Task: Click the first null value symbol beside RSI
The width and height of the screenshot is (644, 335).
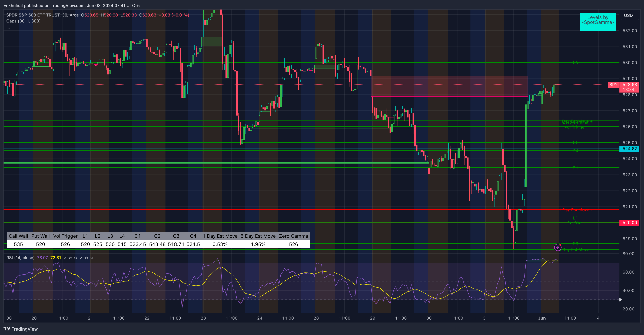Action: coord(65,258)
